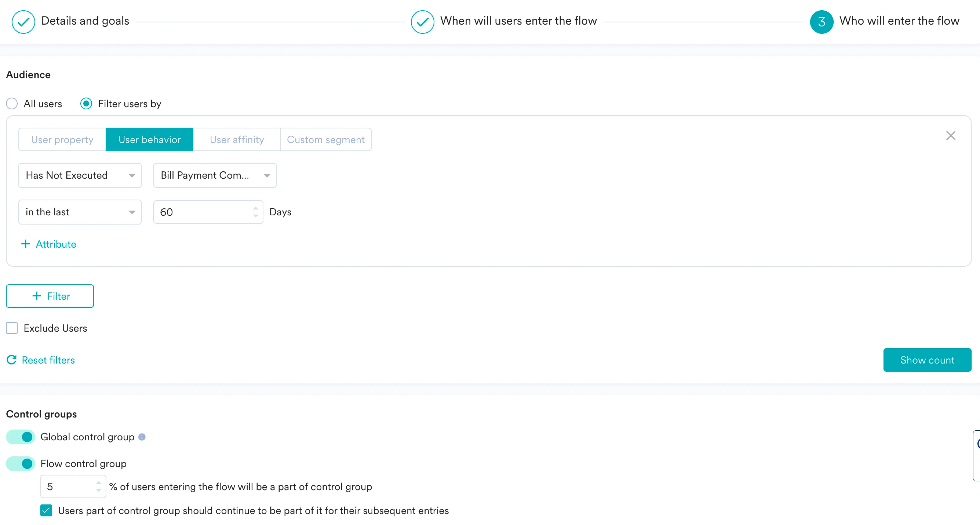
Task: Open the 'in the last' time range dropdown
Action: [x=80, y=212]
